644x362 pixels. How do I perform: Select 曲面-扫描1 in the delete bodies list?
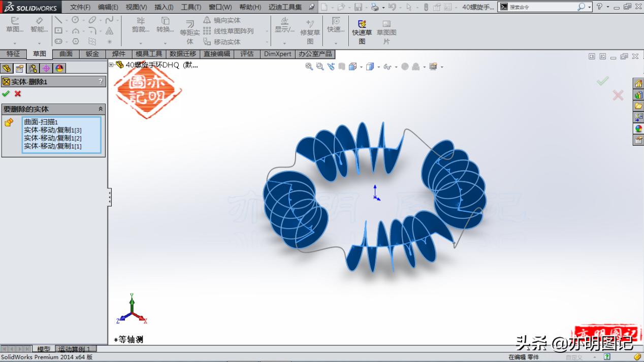tap(41, 122)
